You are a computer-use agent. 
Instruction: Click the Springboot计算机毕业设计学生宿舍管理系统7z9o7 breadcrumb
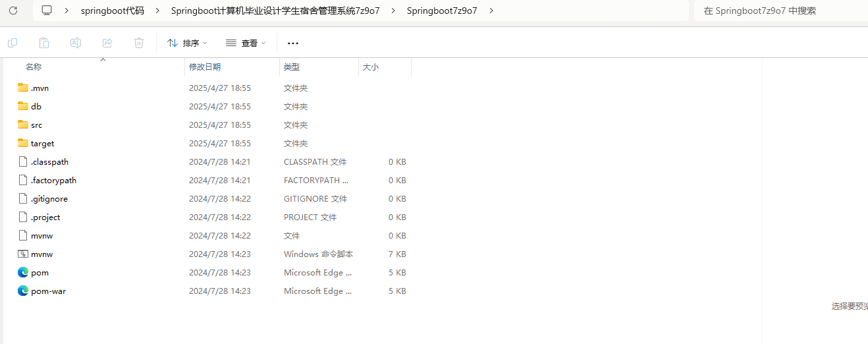click(275, 11)
